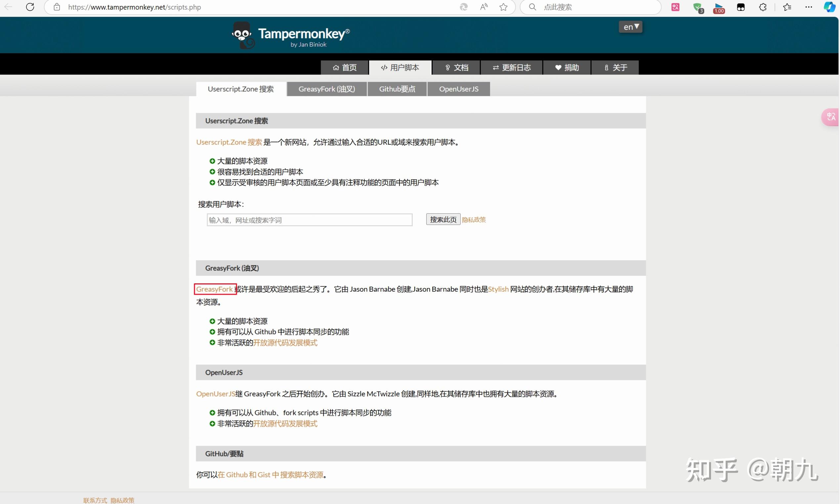The image size is (840, 504).
Task: Click the 点此搜索 browser search box
Action: point(591,7)
